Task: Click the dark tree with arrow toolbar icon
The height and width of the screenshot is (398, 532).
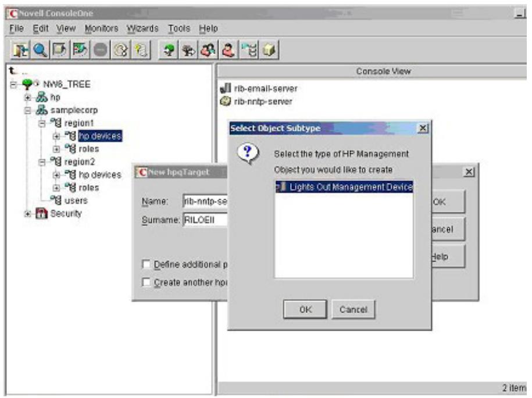Action: click(188, 50)
